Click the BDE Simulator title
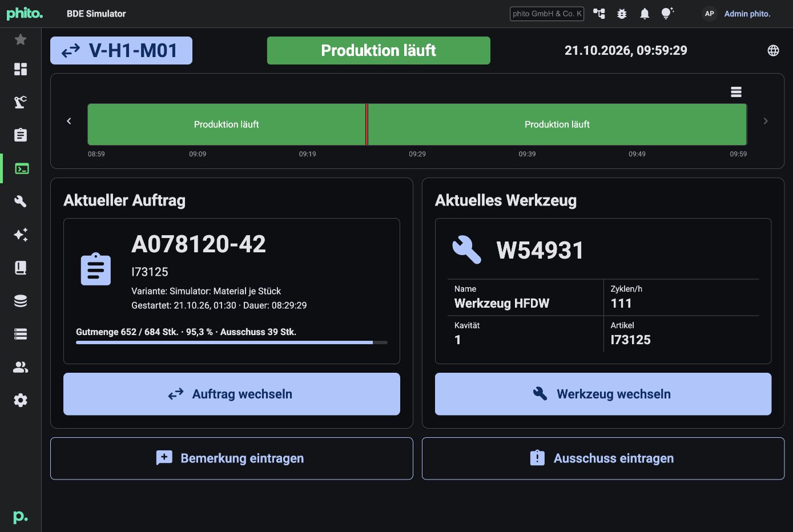Image resolution: width=793 pixels, height=532 pixels. click(x=96, y=14)
